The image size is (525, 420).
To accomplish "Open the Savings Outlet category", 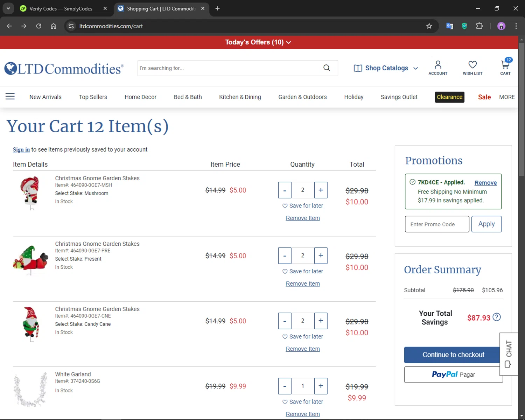I will click(399, 97).
